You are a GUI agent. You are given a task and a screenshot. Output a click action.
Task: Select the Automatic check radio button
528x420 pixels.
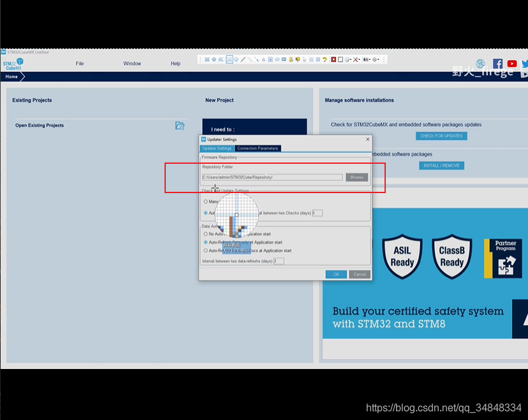(206, 213)
